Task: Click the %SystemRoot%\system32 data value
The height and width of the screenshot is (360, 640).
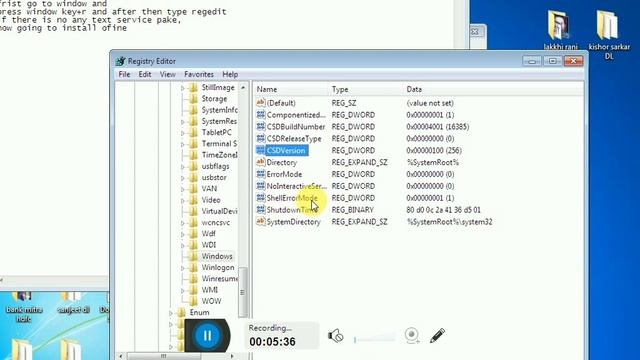Action: tap(449, 222)
